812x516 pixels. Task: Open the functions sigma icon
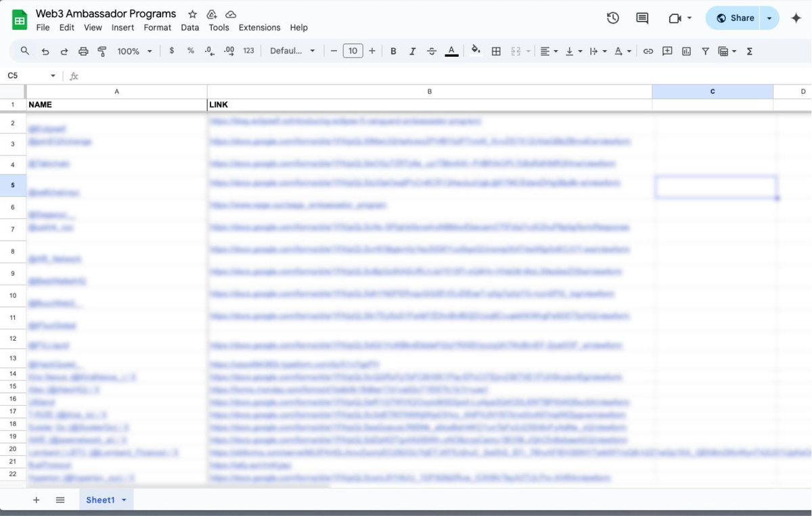coord(750,51)
